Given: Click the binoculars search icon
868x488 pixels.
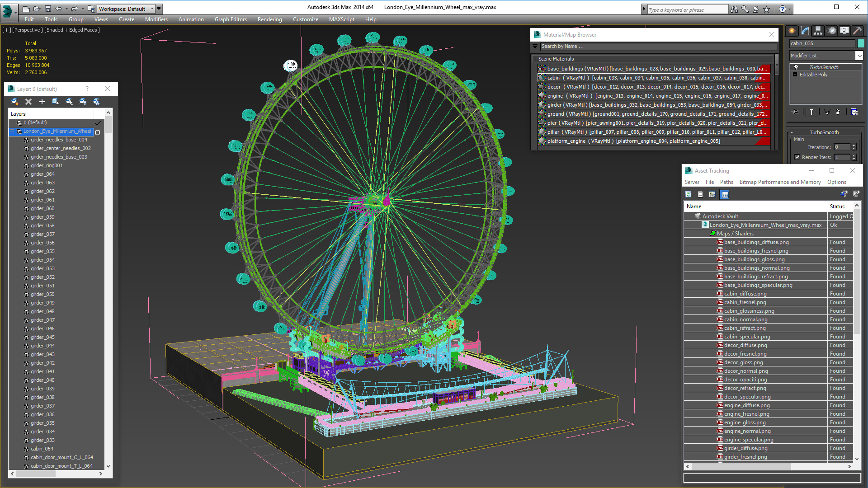Looking at the screenshot, I should point(734,9).
